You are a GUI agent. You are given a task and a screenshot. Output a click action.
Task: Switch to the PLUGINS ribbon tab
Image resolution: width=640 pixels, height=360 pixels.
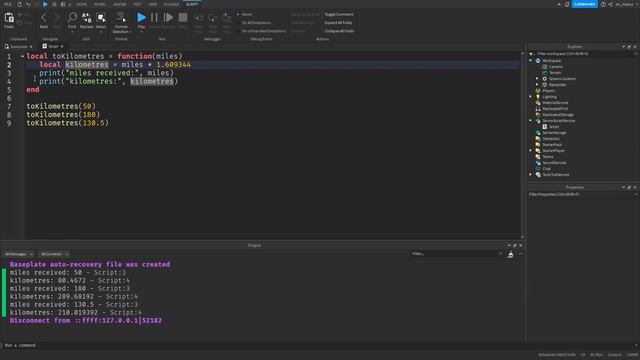(171, 4)
